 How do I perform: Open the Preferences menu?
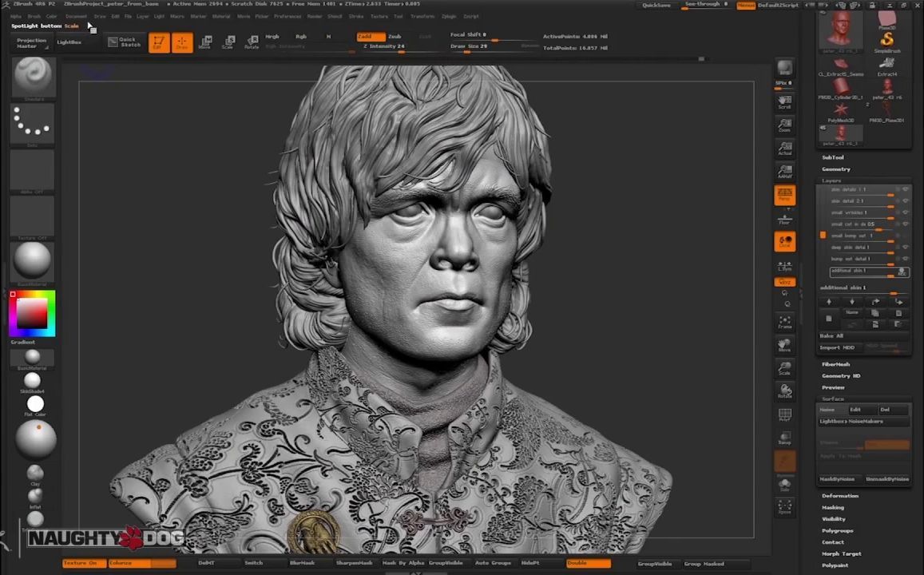pos(288,16)
